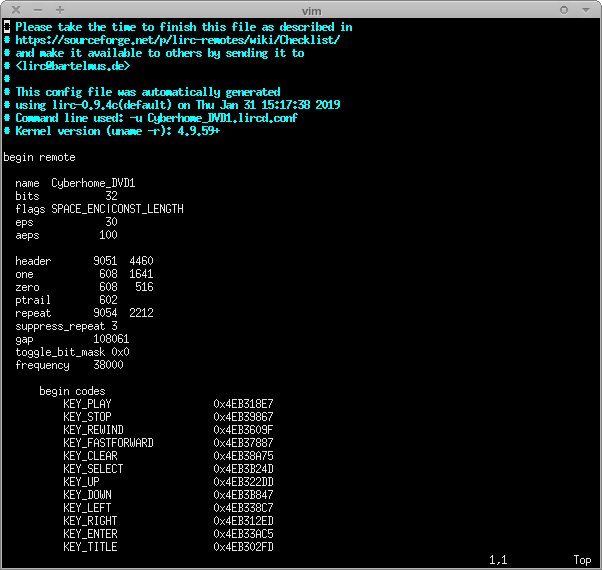Click the gap value 108061

[111, 339]
